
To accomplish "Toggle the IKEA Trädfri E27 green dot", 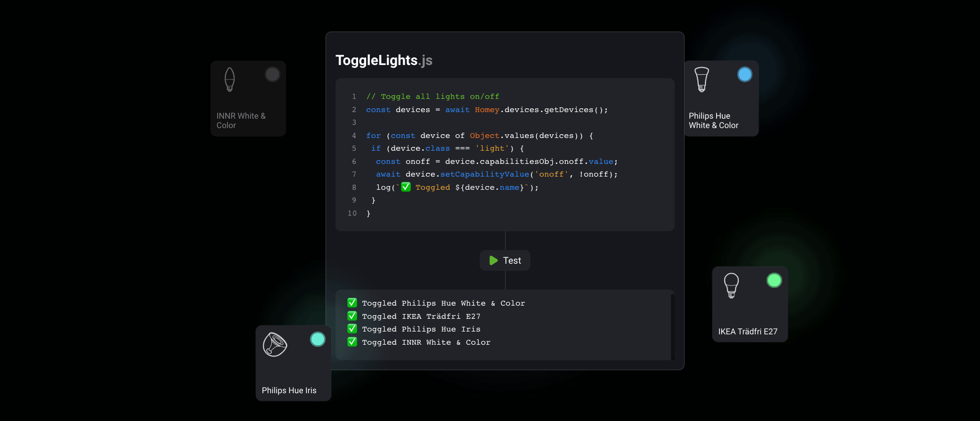I will pos(774,280).
